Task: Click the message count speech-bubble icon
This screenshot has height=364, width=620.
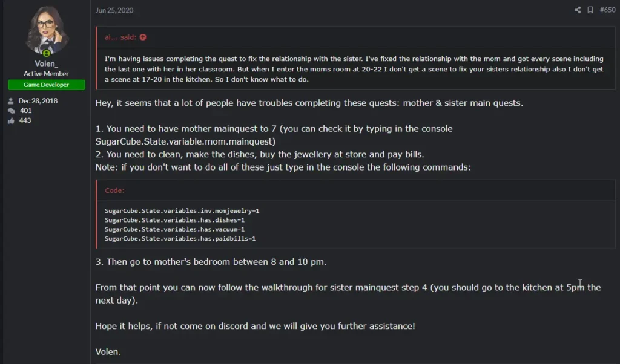Action: point(10,111)
